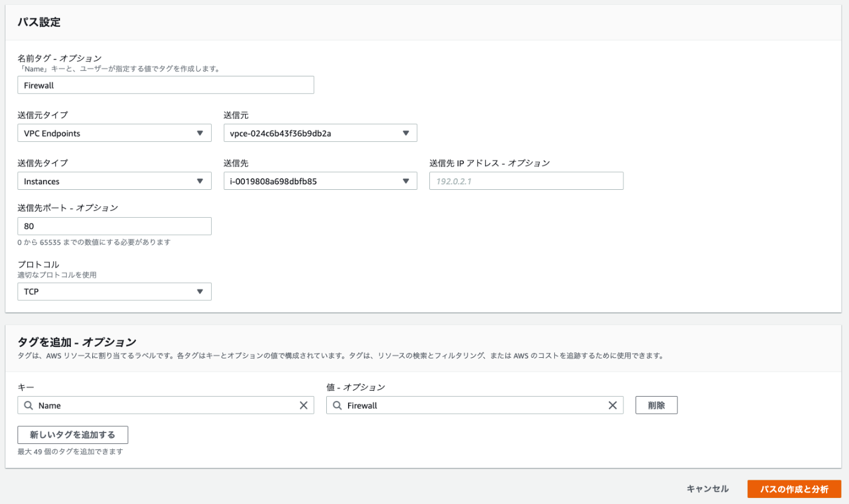The height and width of the screenshot is (504, 849).
Task: Click the 最大 49 個のタグを追加できます note
Action: coord(71,452)
